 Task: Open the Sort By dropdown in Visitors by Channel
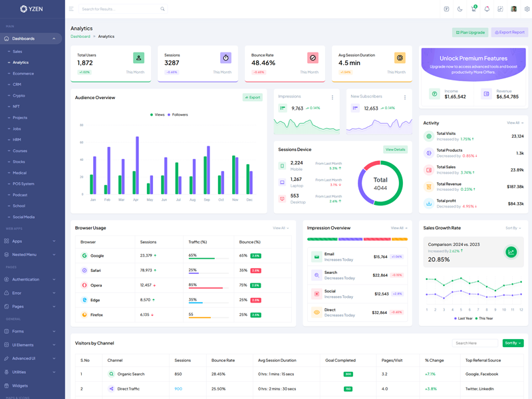pyautogui.click(x=513, y=343)
